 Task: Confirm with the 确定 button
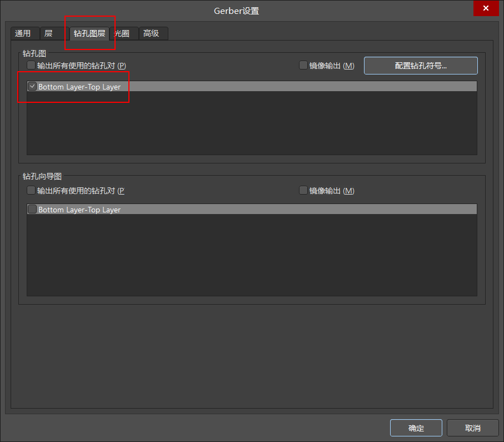[416, 428]
